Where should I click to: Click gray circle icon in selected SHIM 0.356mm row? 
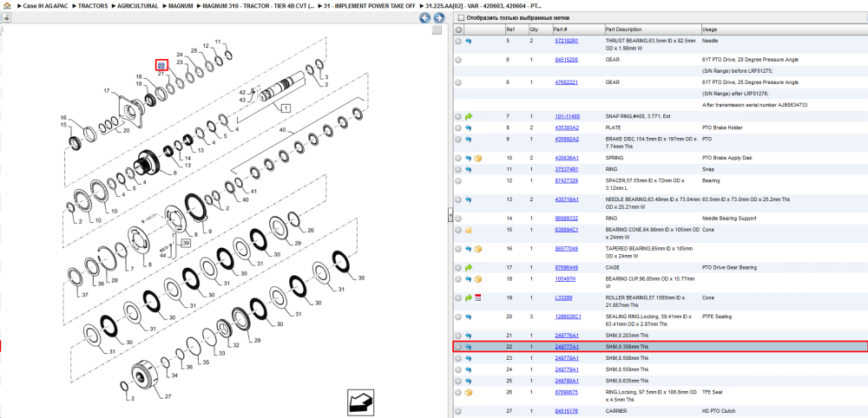point(458,347)
